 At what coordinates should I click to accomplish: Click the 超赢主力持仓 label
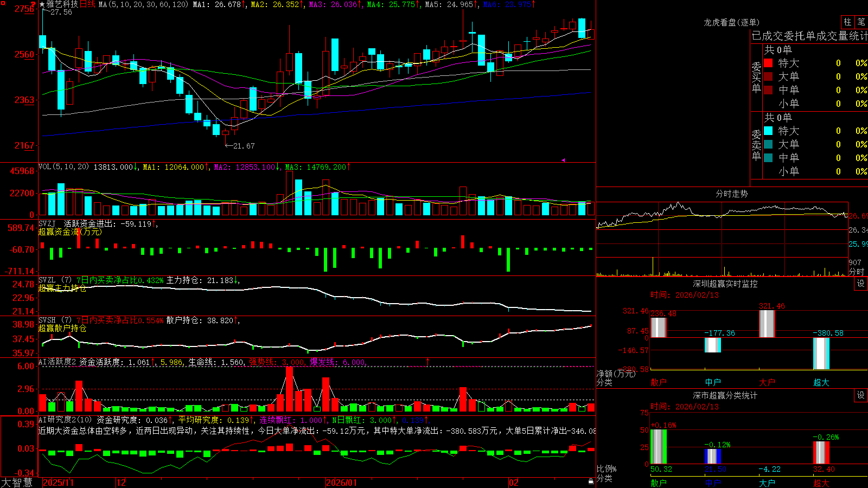coord(62,288)
